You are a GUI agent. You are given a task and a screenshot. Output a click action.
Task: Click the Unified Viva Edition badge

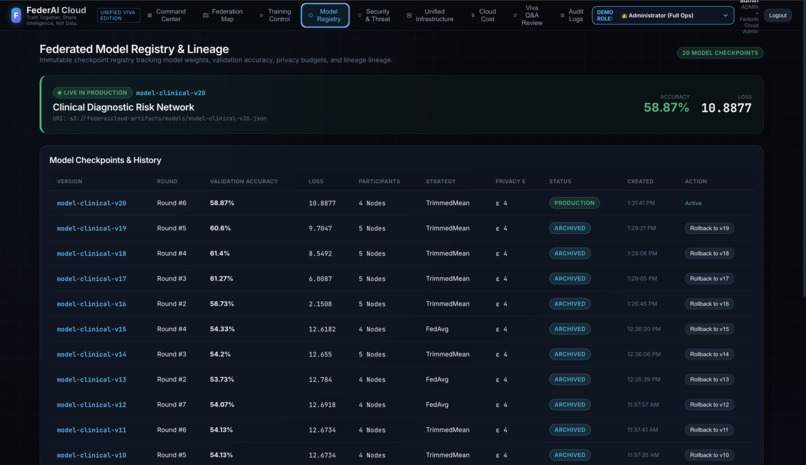(x=118, y=15)
